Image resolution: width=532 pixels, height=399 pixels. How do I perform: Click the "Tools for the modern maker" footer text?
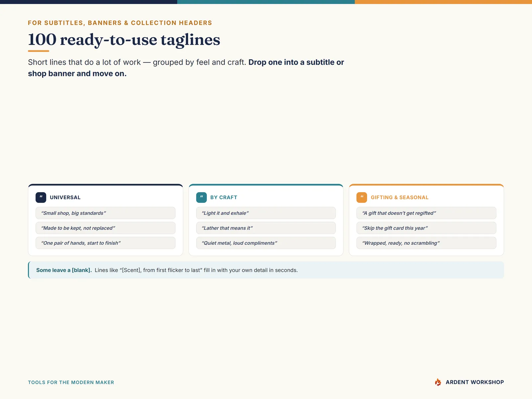[x=71, y=382]
